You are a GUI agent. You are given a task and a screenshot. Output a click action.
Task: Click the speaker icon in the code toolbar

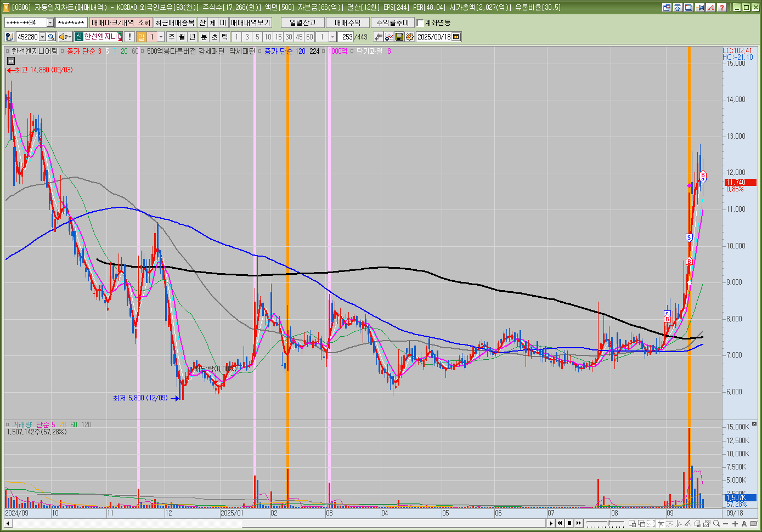pos(63,37)
